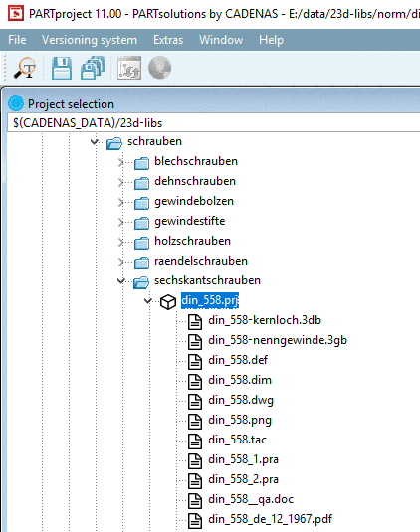420x532 pixels.
Task: Open the Extras menu
Action: pyautogui.click(x=168, y=40)
